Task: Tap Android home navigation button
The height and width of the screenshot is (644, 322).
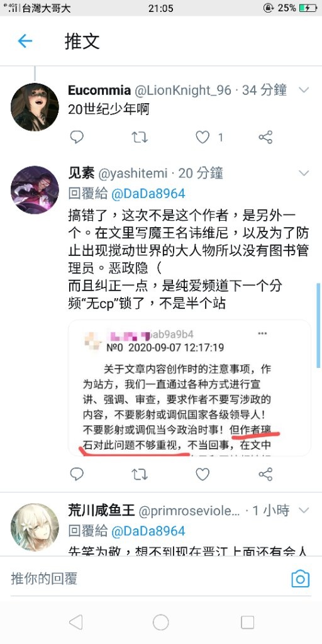Action: coord(160,622)
